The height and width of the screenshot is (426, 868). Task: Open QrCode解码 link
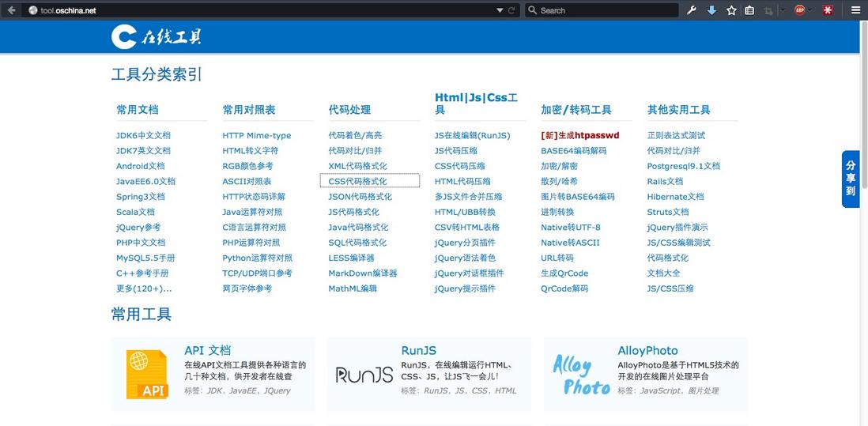pos(564,288)
